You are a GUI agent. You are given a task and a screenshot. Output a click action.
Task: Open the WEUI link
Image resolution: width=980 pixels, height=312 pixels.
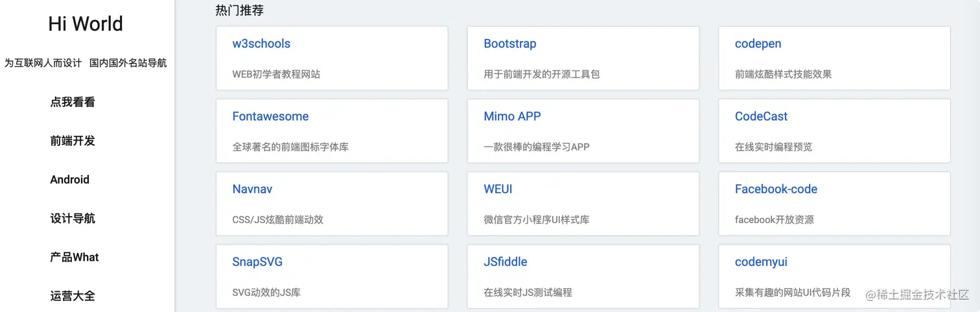click(x=498, y=189)
